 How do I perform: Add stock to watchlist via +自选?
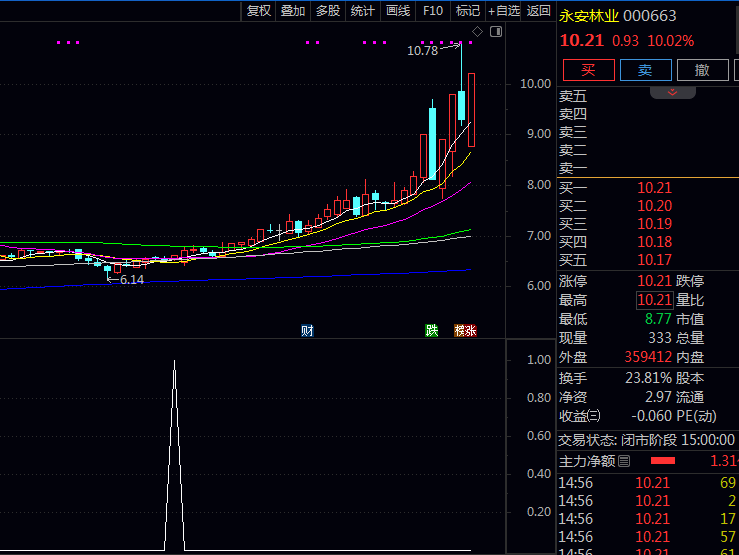[504, 11]
